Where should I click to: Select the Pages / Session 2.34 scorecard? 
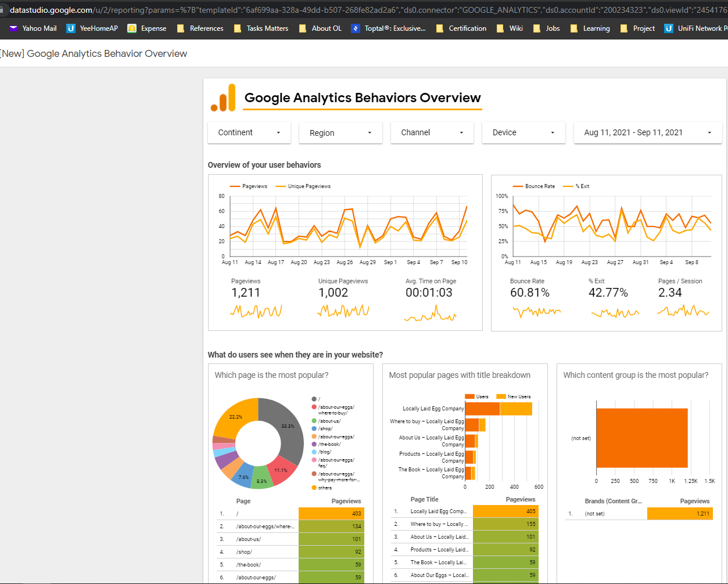tap(684, 298)
